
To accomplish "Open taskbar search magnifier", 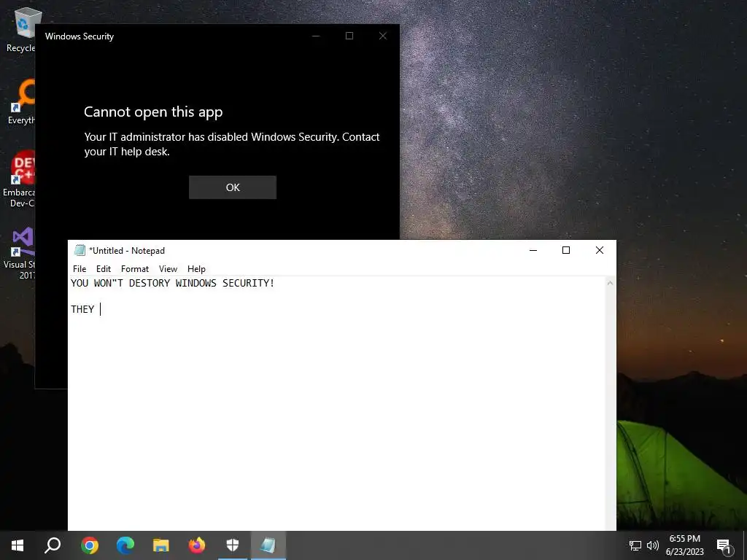I will coord(53,545).
